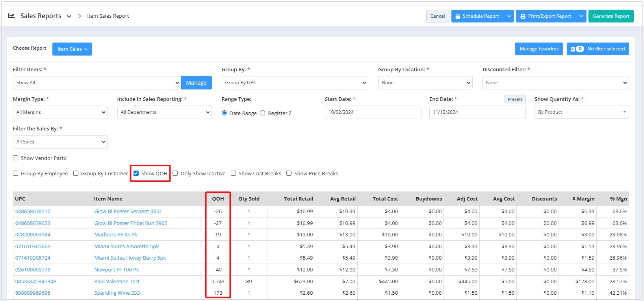This screenshot has height=301, width=644.
Task: Click the QOH value 9,743
Action: [x=218, y=282]
